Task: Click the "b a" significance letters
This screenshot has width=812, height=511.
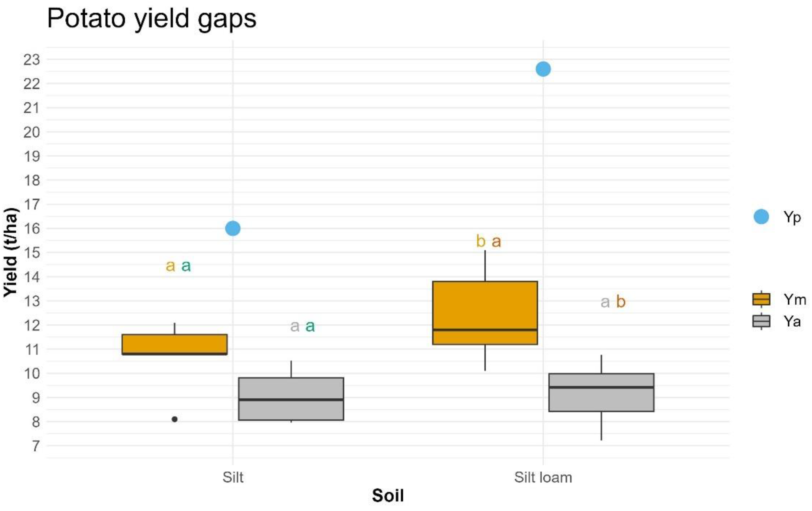Action: (488, 241)
